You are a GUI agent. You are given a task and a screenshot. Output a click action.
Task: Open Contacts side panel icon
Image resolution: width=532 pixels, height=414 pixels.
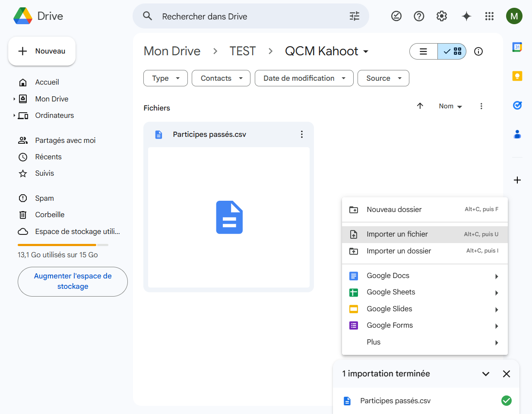(x=517, y=134)
